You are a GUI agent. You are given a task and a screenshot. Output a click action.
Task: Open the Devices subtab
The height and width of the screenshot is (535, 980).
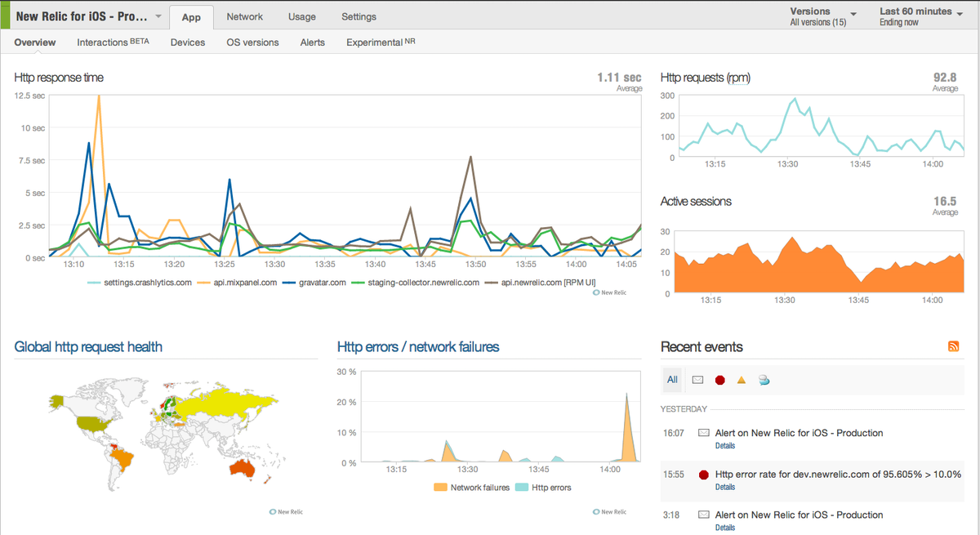pos(187,42)
